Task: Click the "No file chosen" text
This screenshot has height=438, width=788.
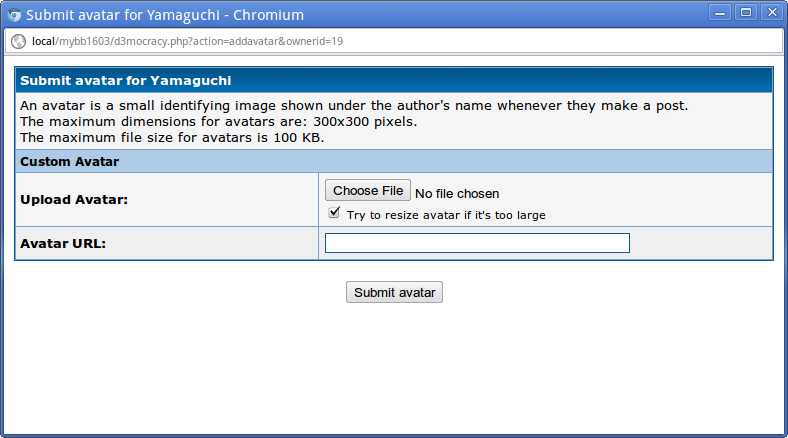Action: coord(457,193)
